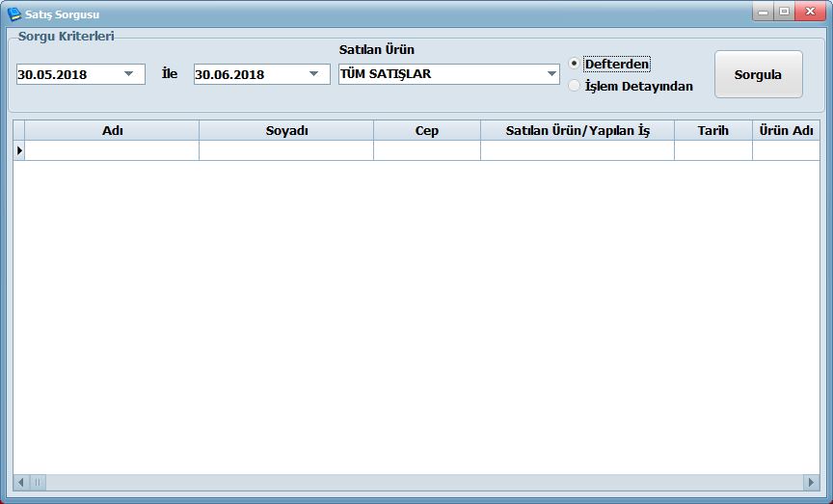Image resolution: width=833 pixels, height=504 pixels.
Task: Open the start date 30.05.2018 calendar dropdown
Action: [128, 74]
